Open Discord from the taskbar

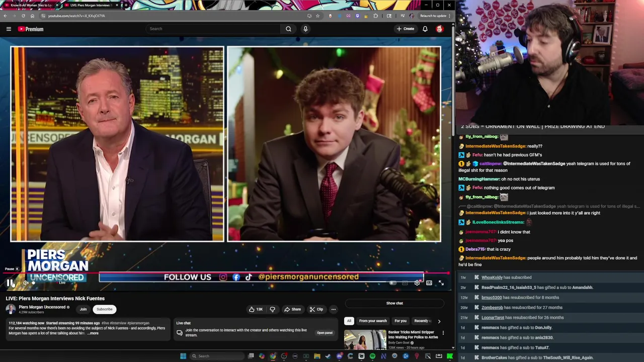340,356
